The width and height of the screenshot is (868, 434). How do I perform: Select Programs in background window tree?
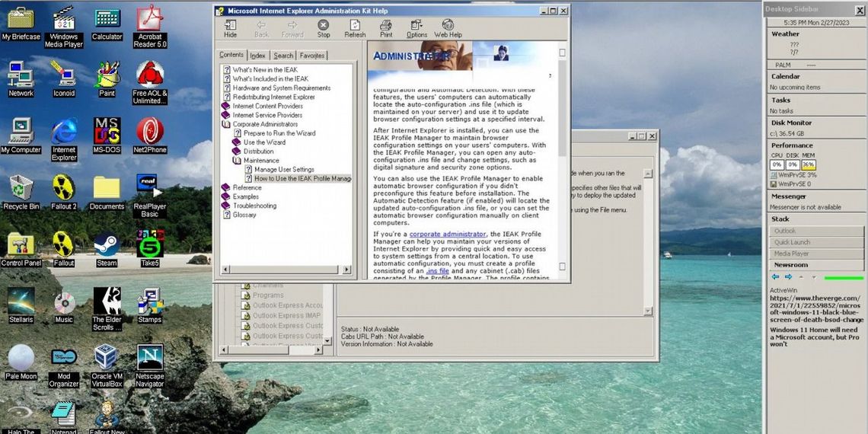[x=268, y=295]
